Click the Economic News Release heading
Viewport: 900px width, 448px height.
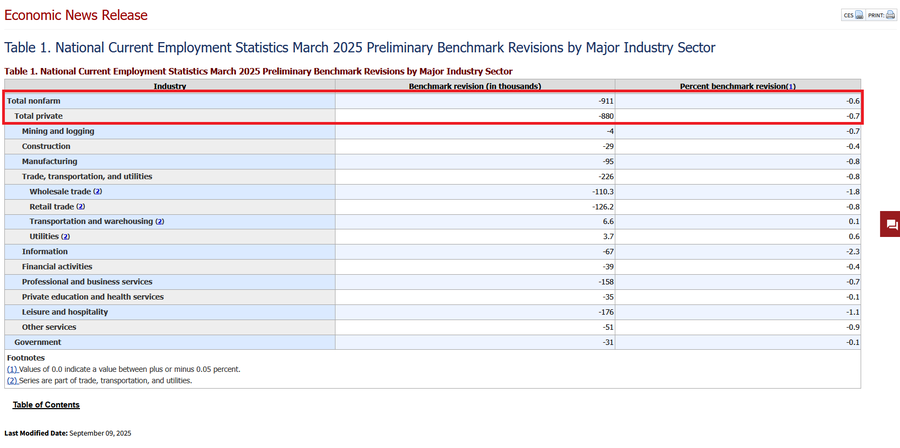[76, 15]
